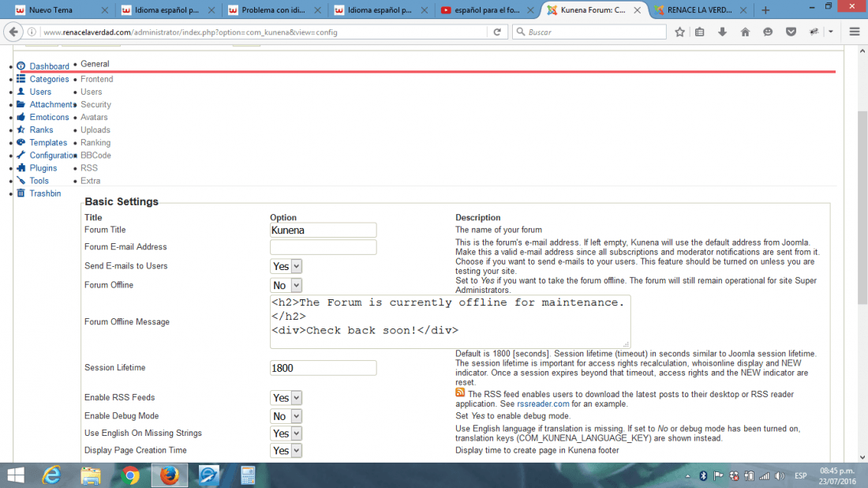Click the Tools screwdriver icon
Image resolution: width=868 pixels, height=488 pixels.
[x=21, y=181]
